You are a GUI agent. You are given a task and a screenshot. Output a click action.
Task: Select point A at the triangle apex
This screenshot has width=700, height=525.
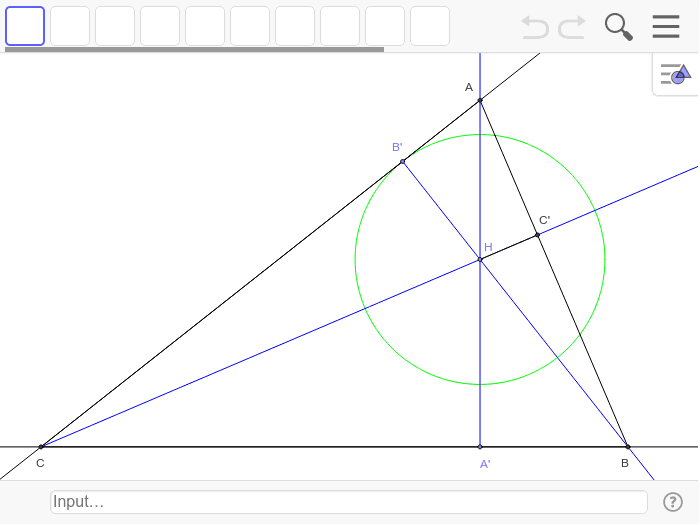[480, 100]
